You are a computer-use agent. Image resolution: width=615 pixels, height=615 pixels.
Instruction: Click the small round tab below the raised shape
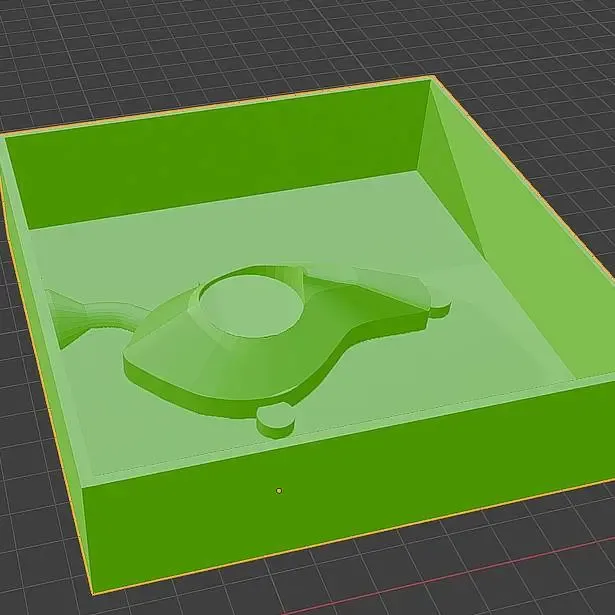276,420
